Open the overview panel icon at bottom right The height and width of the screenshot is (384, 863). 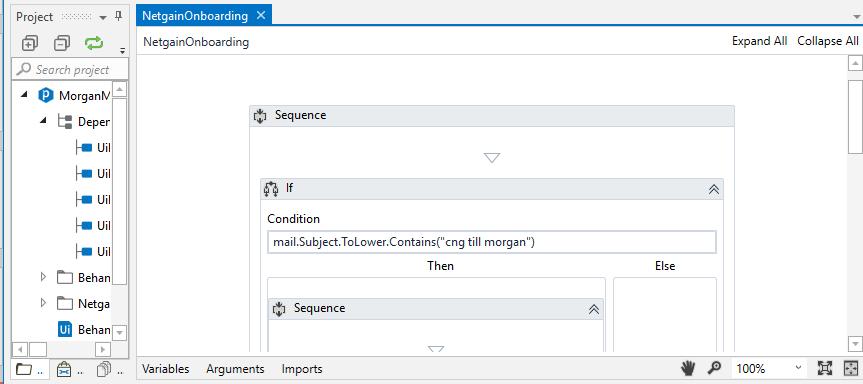(x=850, y=368)
